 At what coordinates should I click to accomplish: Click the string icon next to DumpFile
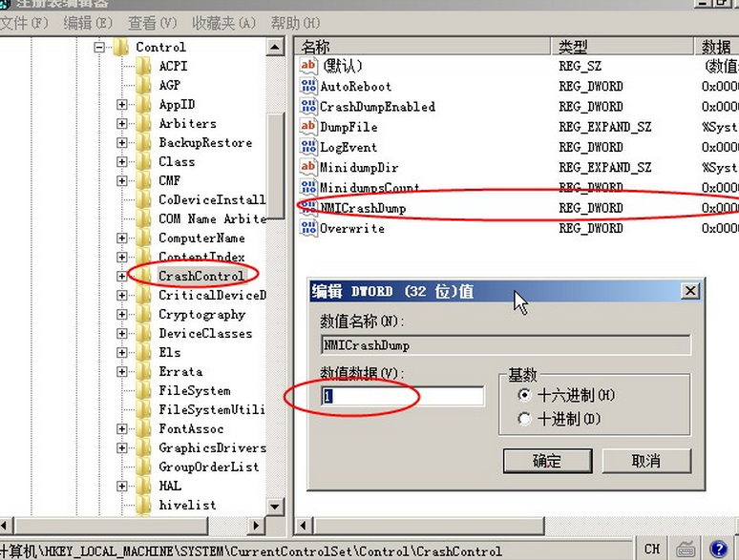click(308, 127)
